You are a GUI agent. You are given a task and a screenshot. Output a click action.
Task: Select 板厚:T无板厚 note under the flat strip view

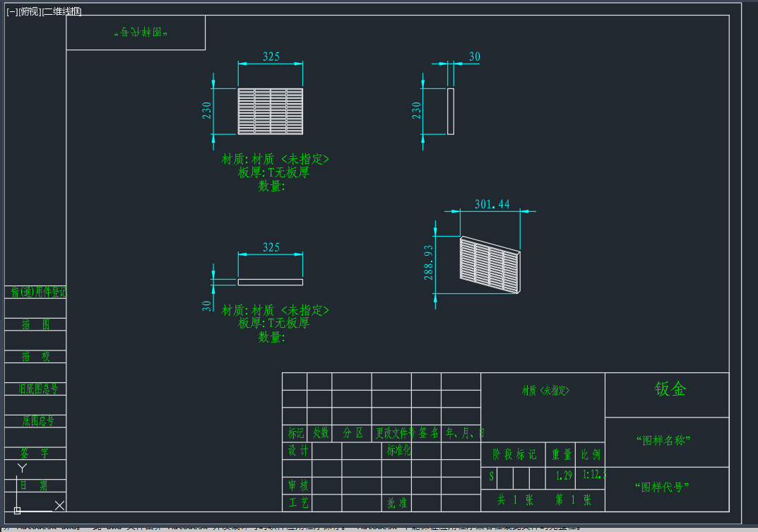point(273,323)
